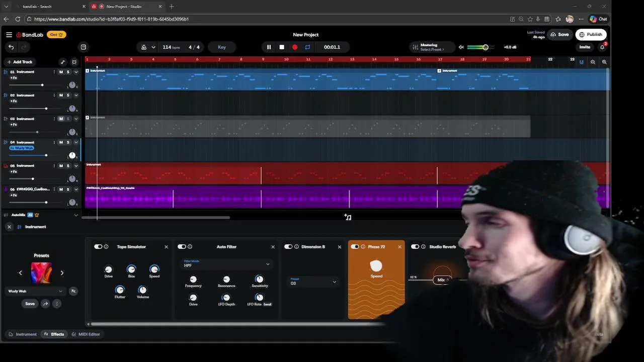Screen dimensions: 644x362
Task: Toggle the track height options icon
Action: (x=74, y=62)
